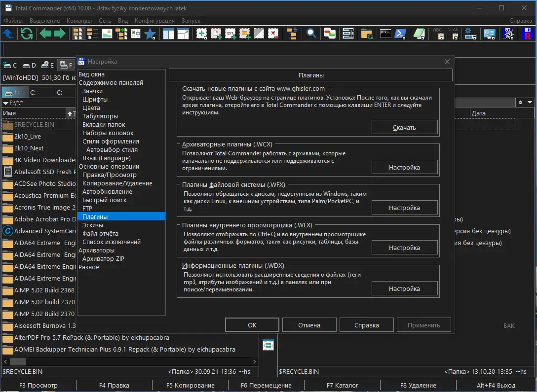Screen dimensions: 537x392
Task: Go forward with green right arrow
Action: (60, 34)
